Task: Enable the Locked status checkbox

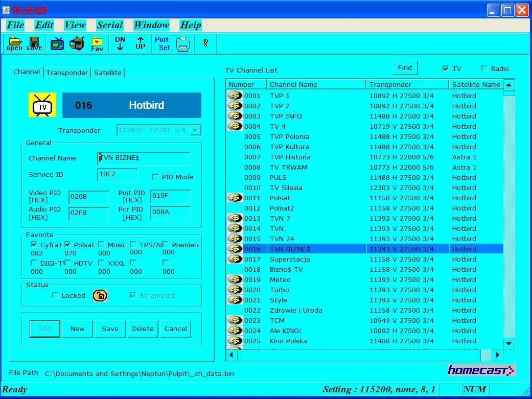Action: [x=55, y=295]
